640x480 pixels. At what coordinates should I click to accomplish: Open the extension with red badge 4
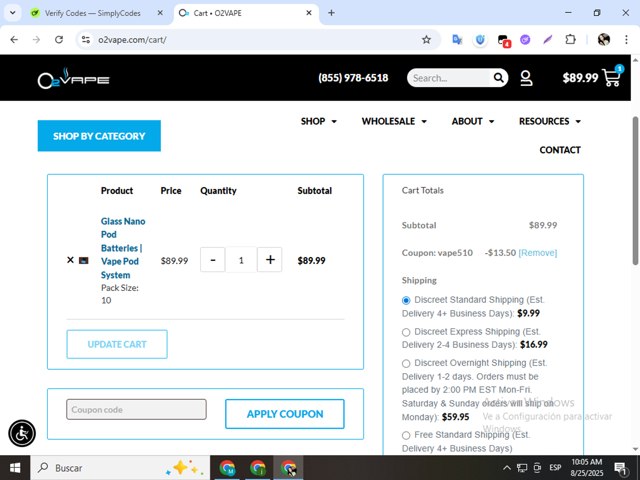click(x=504, y=40)
